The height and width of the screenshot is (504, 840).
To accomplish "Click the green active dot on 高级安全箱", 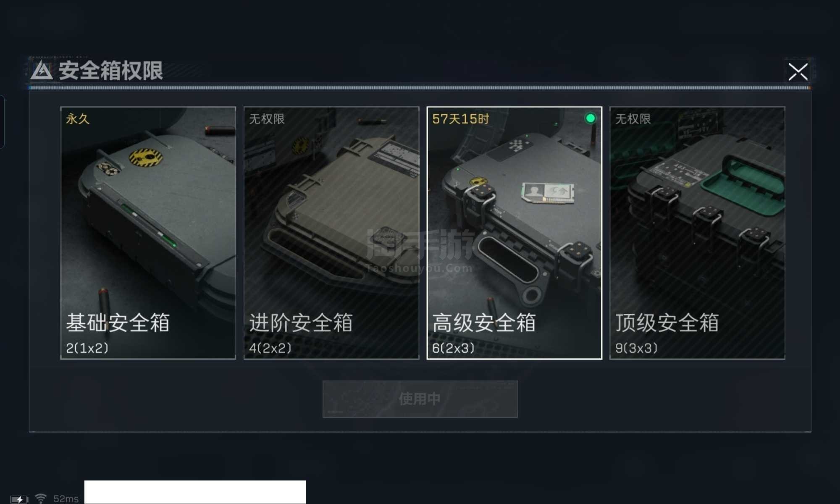I will 590,118.
